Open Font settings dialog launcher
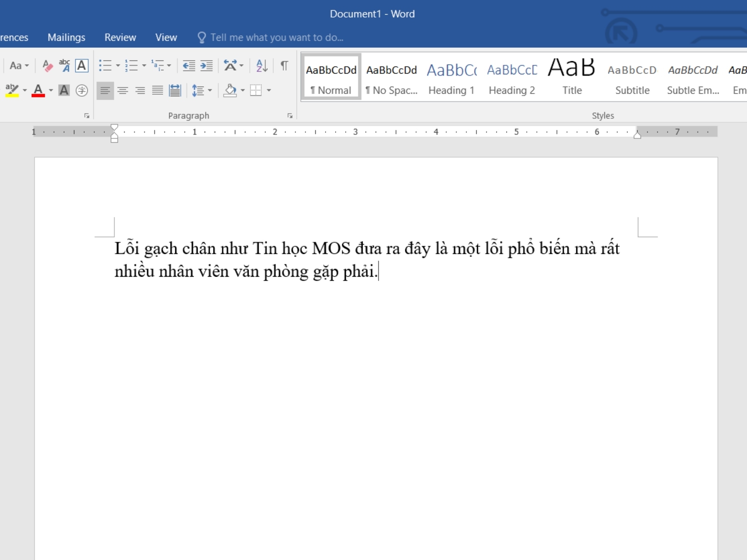 tap(87, 116)
